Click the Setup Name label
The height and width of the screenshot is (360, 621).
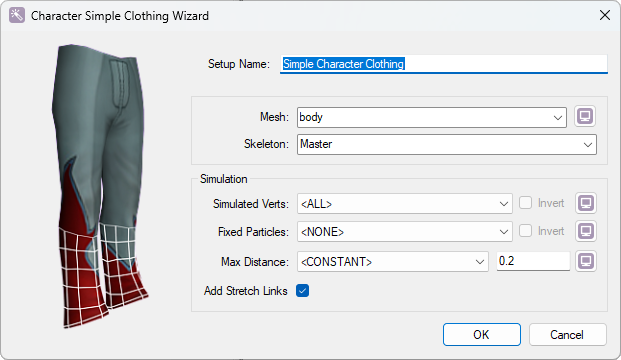pyautogui.click(x=239, y=64)
